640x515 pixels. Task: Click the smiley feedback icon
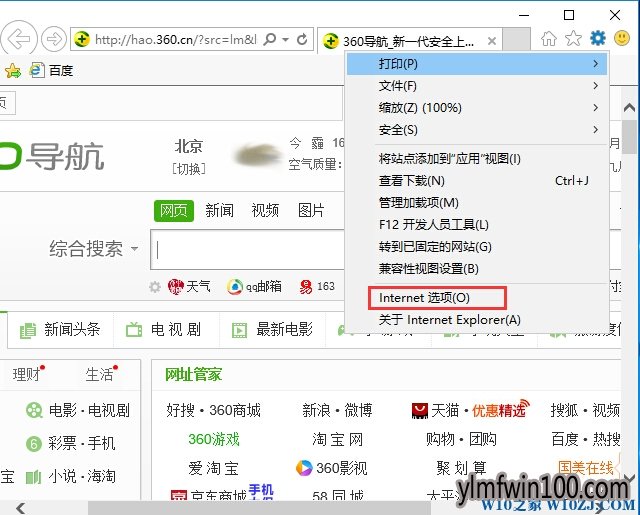click(622, 38)
